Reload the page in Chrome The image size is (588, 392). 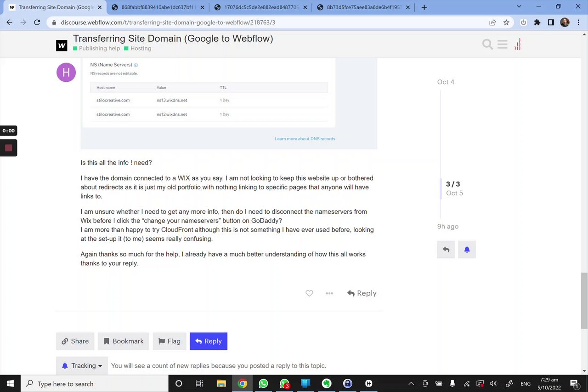(37, 22)
